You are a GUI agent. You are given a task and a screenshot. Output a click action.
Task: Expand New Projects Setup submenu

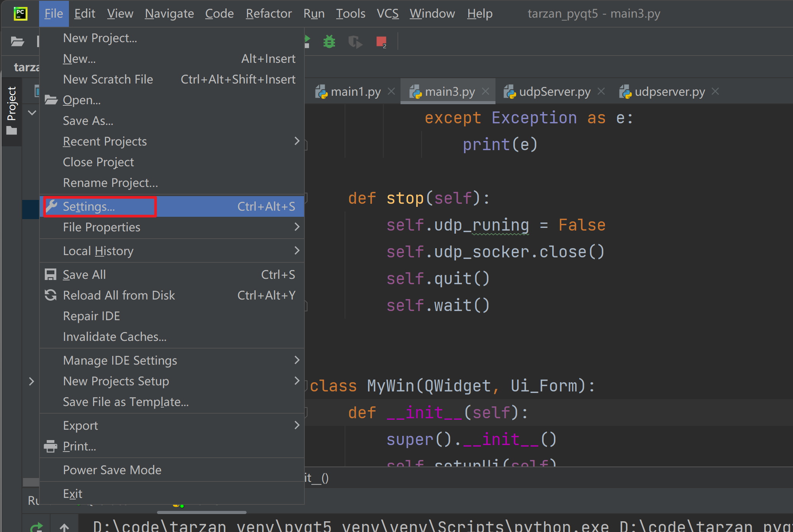click(172, 381)
